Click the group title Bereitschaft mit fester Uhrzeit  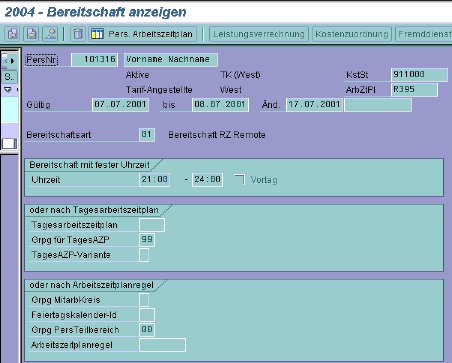tap(89, 165)
